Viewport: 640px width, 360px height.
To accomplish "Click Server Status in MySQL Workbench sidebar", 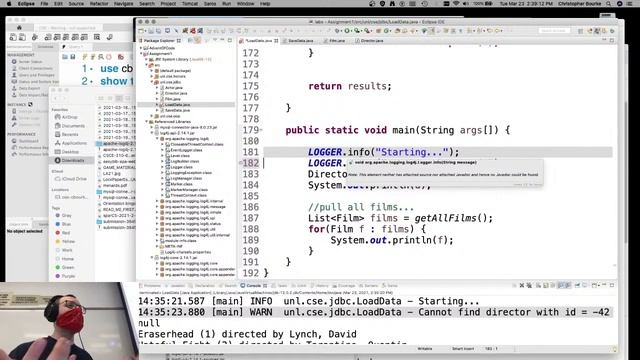I will coord(27,62).
